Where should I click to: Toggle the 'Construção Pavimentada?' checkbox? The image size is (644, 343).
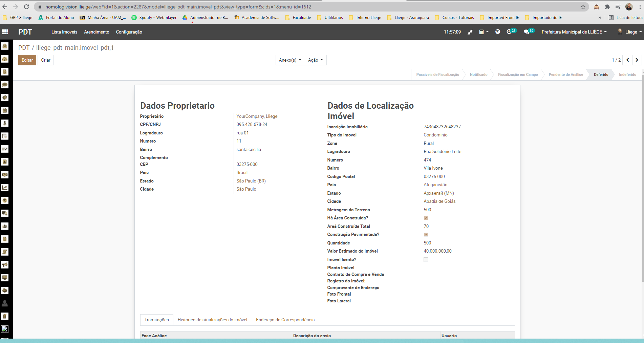(x=426, y=235)
